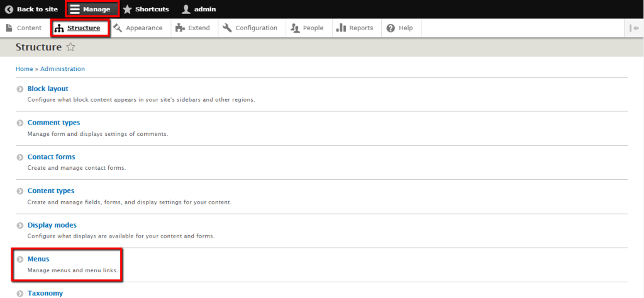Click the Content types description text
The width and height of the screenshot is (644, 298).
click(x=130, y=202)
